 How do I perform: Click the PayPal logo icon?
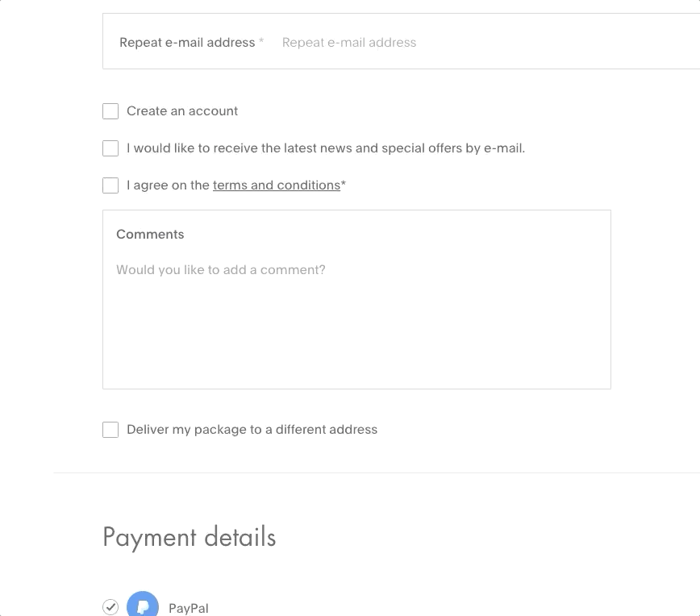[x=143, y=605]
